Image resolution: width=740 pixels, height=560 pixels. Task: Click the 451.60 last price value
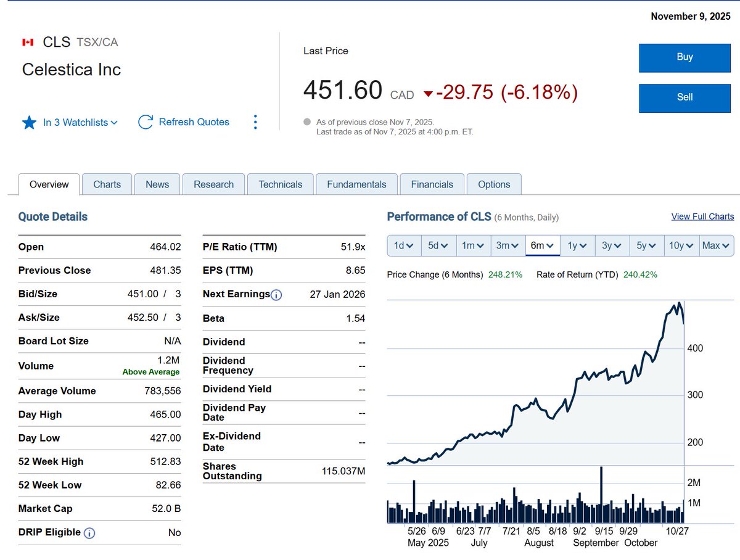(x=343, y=91)
